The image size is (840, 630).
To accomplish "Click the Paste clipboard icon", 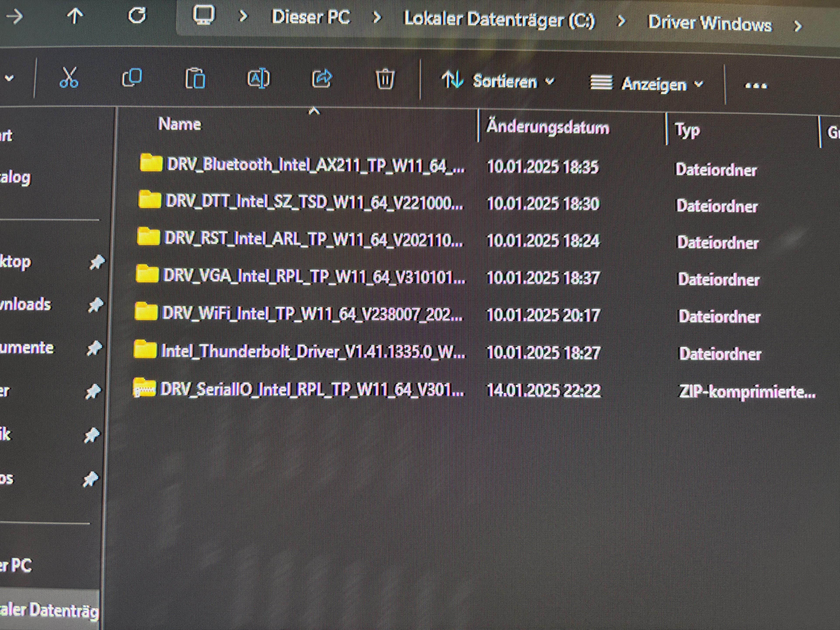I will (195, 79).
